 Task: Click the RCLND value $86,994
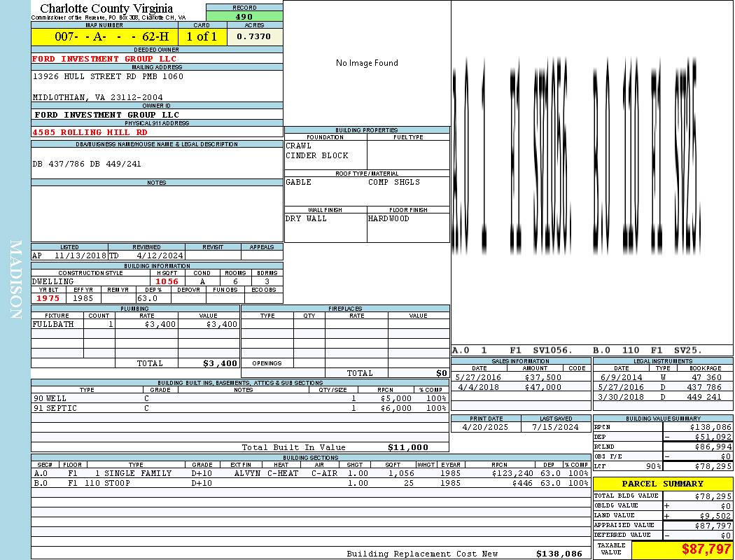click(713, 447)
